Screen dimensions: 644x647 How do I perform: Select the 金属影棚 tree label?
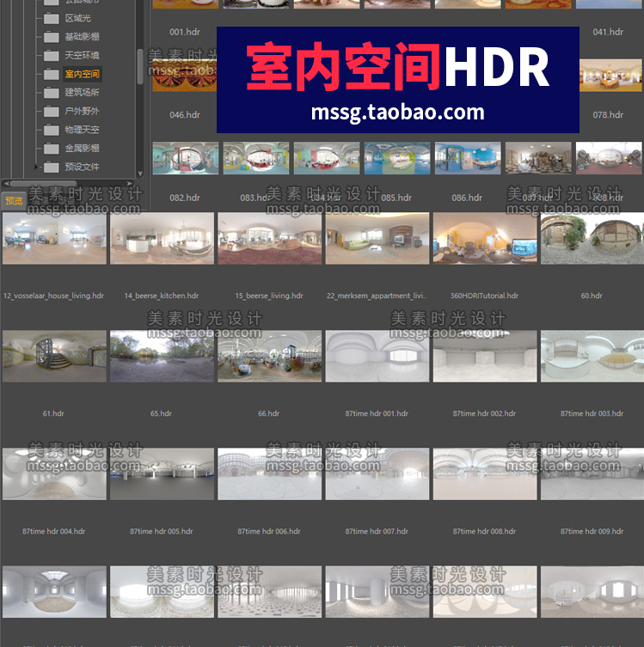click(82, 148)
